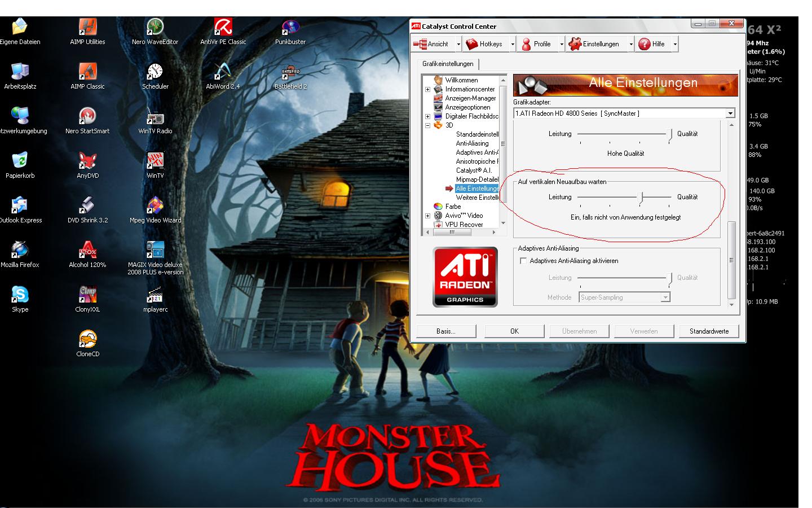
Task: Select Farbe in the tree
Action: click(453, 207)
